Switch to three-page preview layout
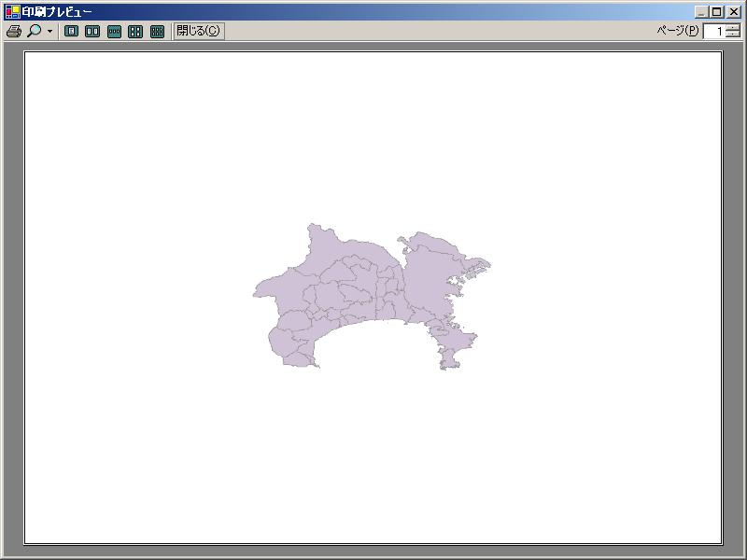Viewport: 747px width, 560px height. (115, 29)
